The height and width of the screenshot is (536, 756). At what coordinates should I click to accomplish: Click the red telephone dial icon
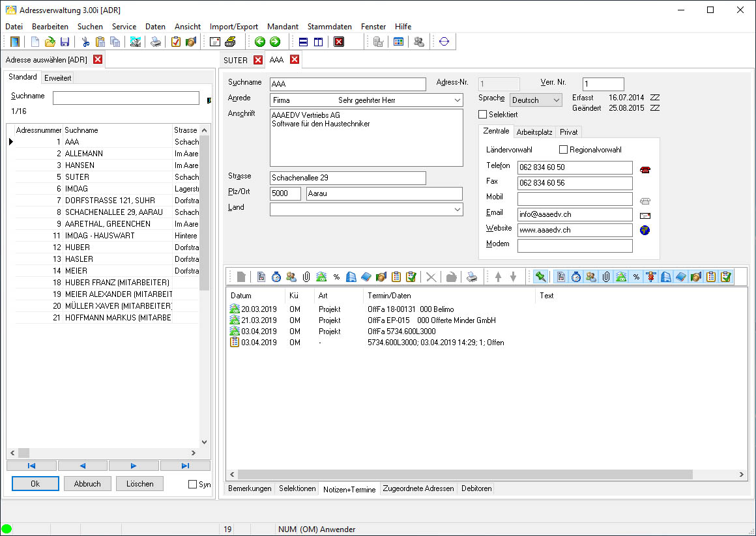pos(645,169)
